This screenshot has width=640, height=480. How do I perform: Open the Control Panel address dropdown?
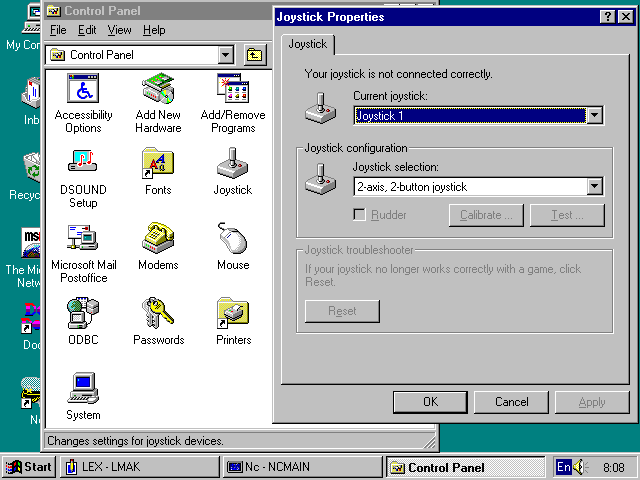225,55
